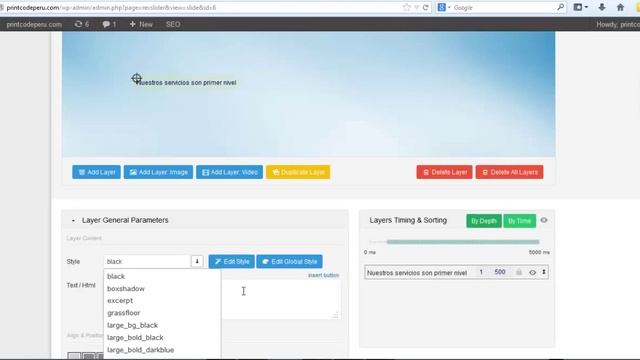Click the sort handle arrows on layer row
640x360 pixels.
coord(544,272)
